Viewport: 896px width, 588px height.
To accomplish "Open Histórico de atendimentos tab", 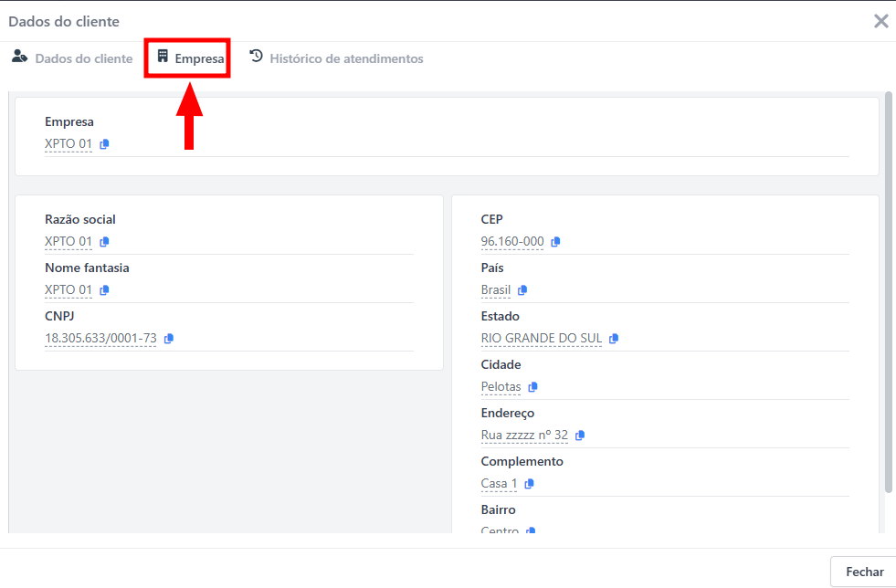I will (x=336, y=58).
